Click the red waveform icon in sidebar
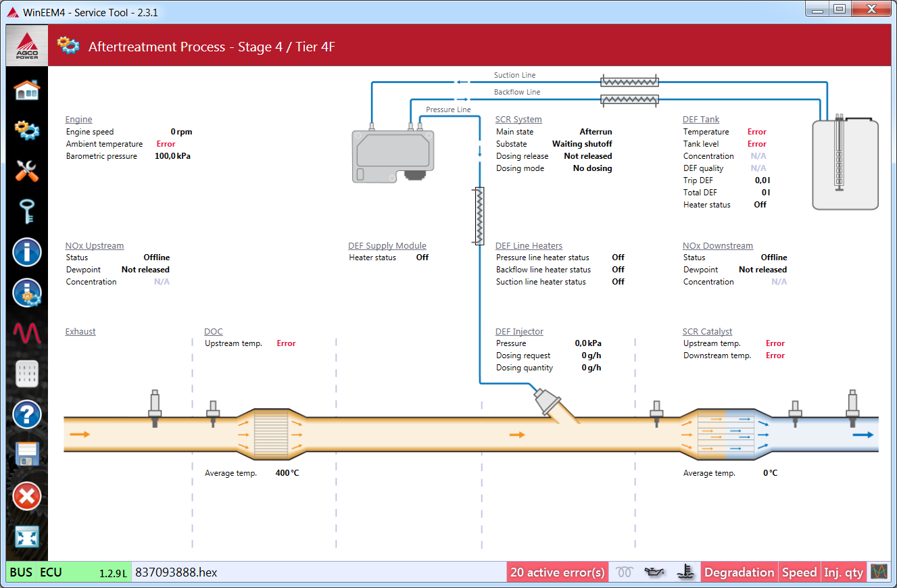The image size is (897, 588). 27,333
